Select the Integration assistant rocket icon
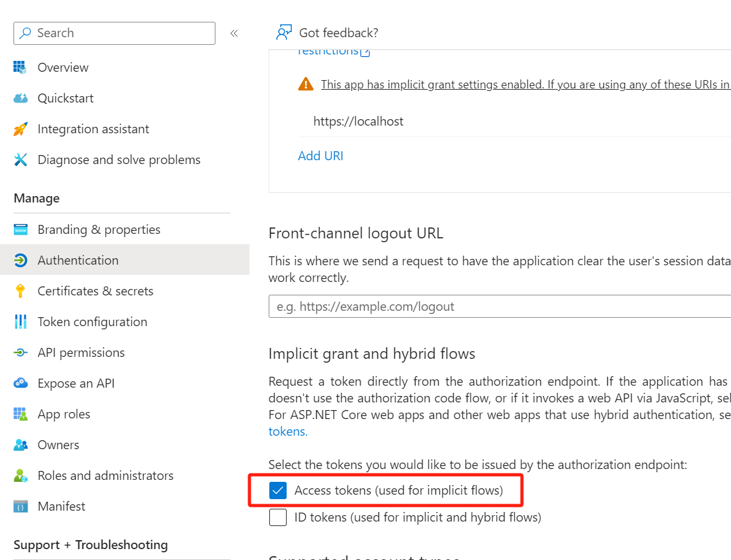731x560 pixels. (20, 129)
